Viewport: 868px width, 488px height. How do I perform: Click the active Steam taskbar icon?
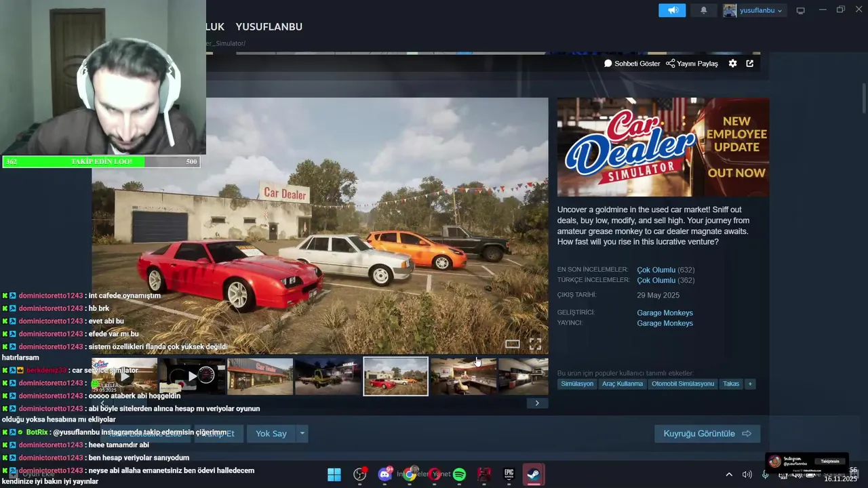pyautogui.click(x=534, y=474)
